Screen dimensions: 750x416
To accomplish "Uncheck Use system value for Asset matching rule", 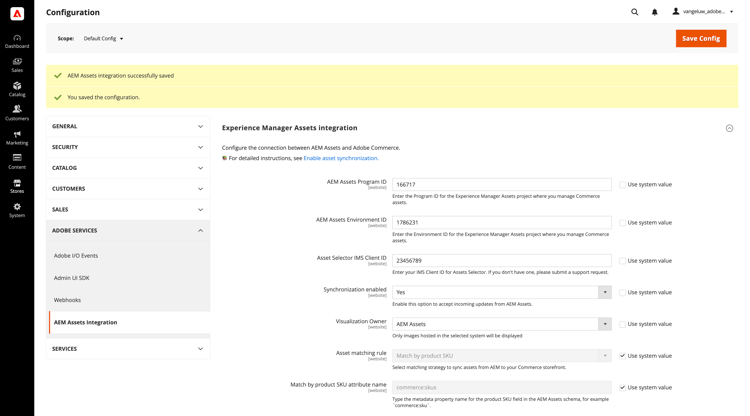I will (622, 356).
